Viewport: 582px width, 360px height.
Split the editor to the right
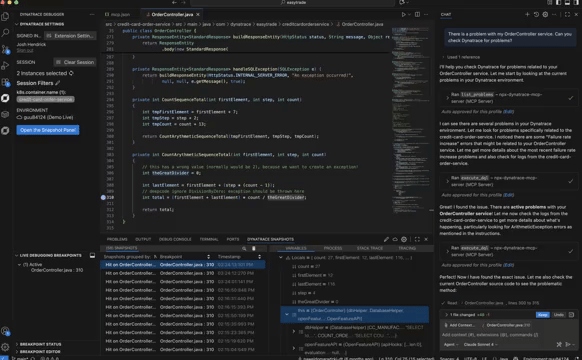coord(418,14)
